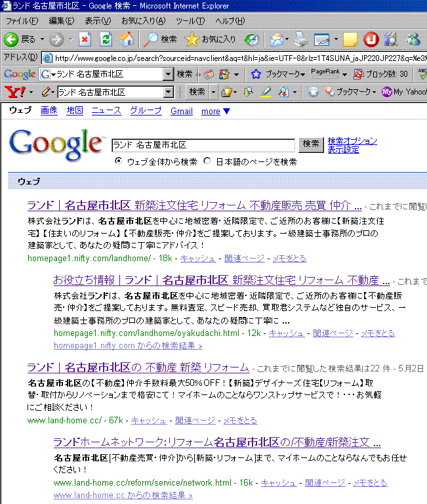The height and width of the screenshot is (504, 427).
Task: Click the Yahoo toolbar search text field
Action: [111, 93]
